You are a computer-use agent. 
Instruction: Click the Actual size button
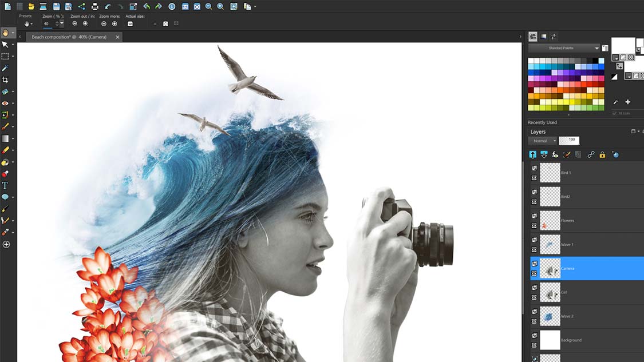click(x=132, y=23)
